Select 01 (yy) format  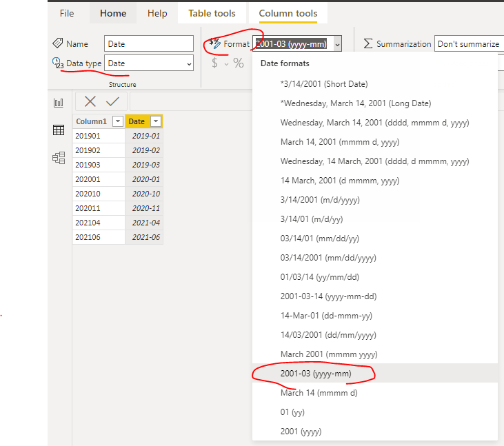pos(375,412)
